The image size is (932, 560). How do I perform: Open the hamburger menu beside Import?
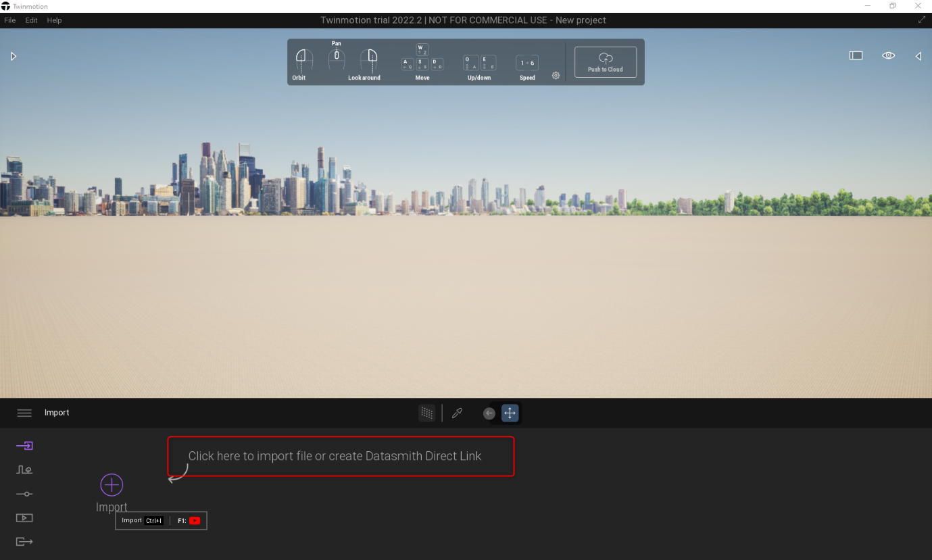point(24,413)
